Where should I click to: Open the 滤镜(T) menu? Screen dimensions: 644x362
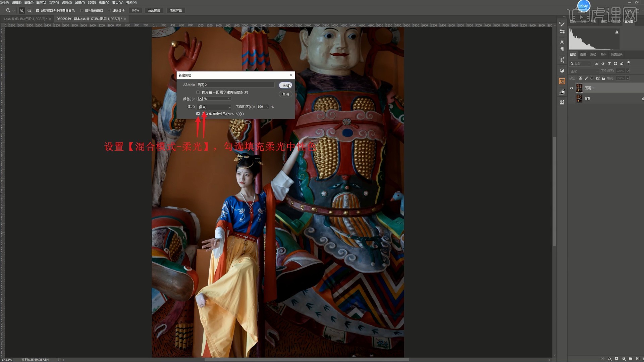click(x=79, y=2)
